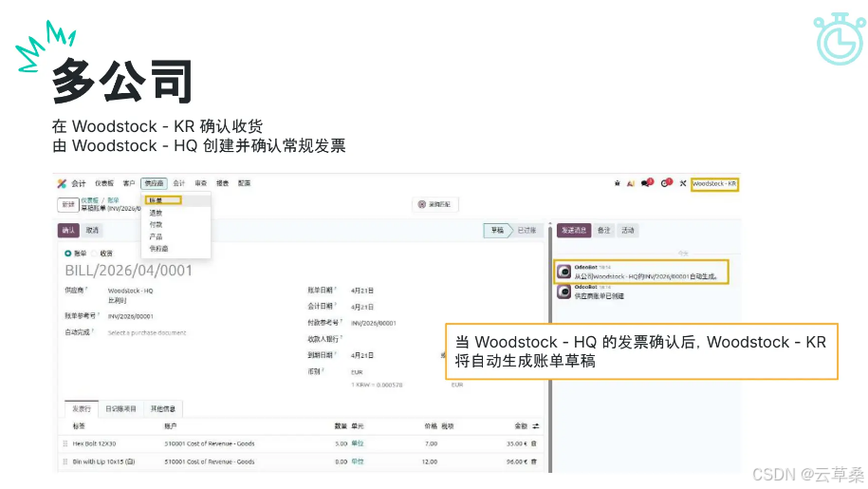Click the 活动 chatter button

point(627,231)
